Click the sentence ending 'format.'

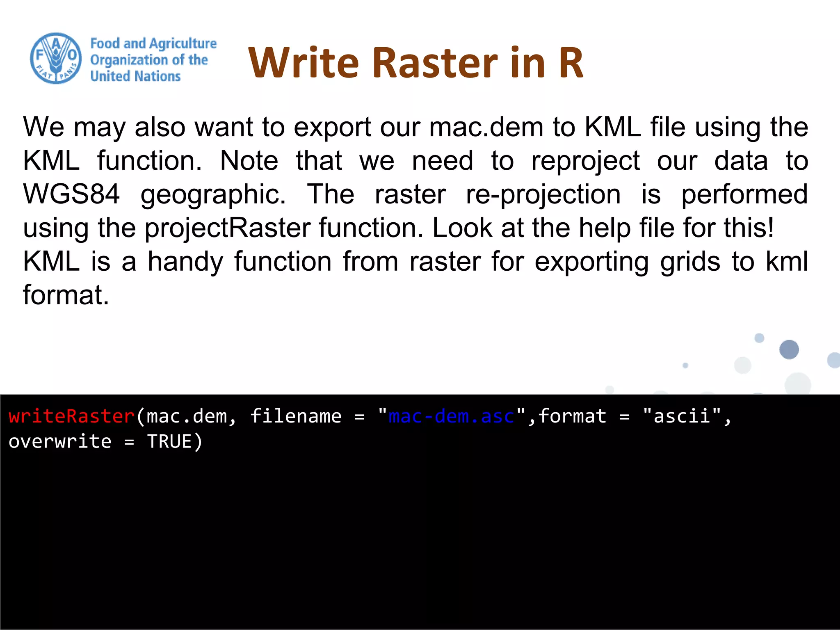pos(415,278)
